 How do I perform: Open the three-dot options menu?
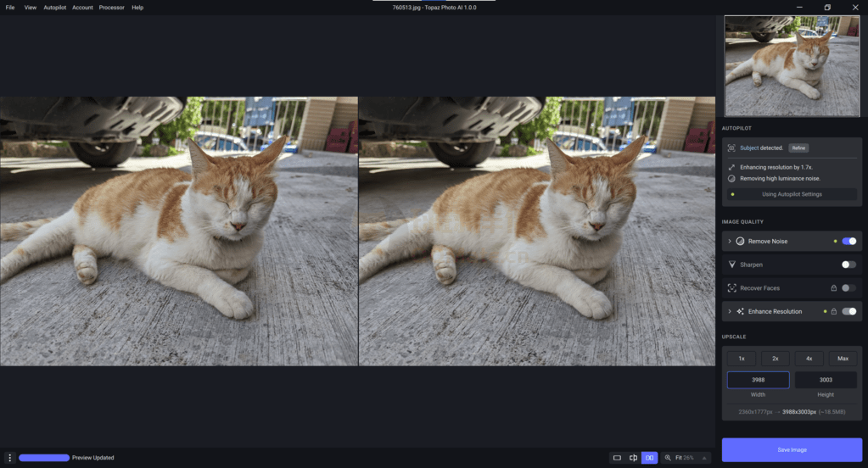(x=9, y=458)
